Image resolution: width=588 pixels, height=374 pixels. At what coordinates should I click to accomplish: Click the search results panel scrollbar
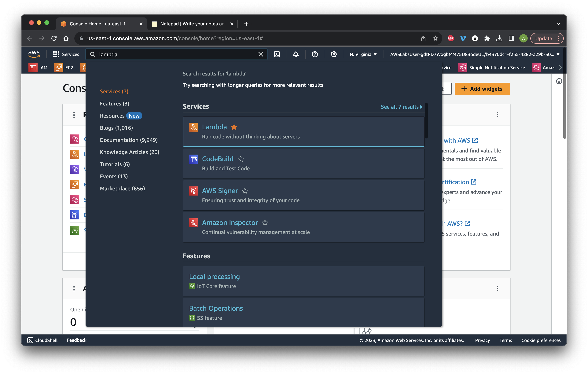tap(426, 121)
